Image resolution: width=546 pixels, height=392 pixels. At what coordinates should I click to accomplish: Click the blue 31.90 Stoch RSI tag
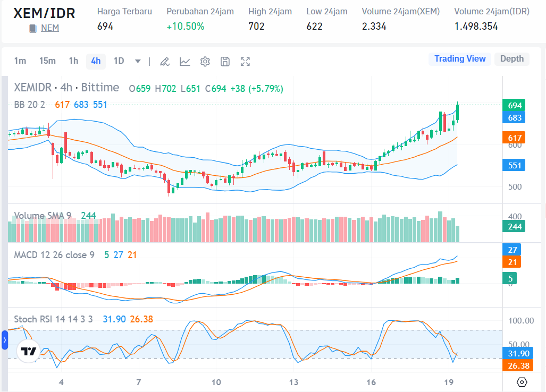pyautogui.click(x=518, y=353)
